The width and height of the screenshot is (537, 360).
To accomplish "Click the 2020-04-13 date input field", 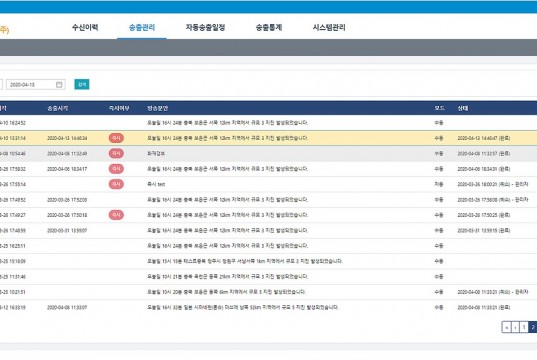I will 36,85.
